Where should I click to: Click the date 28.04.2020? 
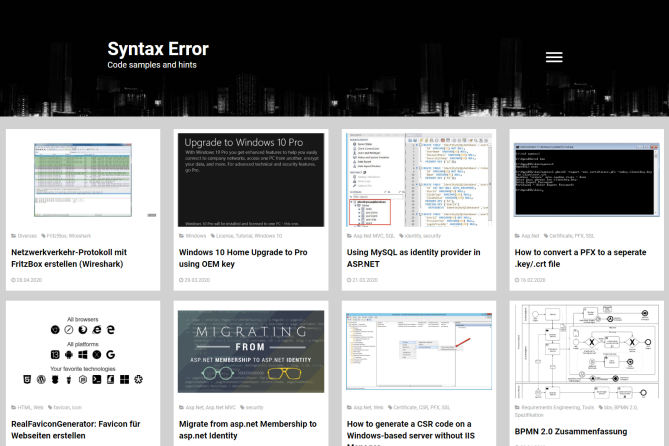click(x=29, y=280)
